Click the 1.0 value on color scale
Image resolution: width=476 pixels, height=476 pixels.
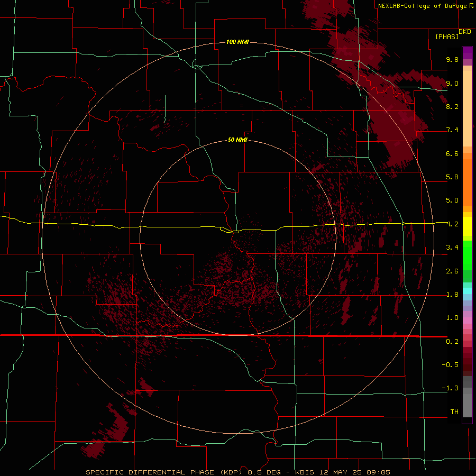tap(452, 318)
